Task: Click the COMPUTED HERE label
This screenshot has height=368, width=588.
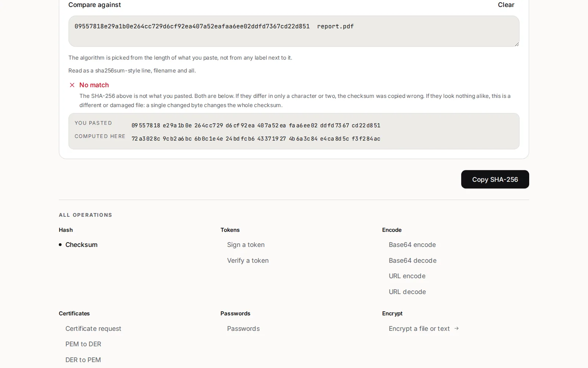Action: (x=100, y=136)
